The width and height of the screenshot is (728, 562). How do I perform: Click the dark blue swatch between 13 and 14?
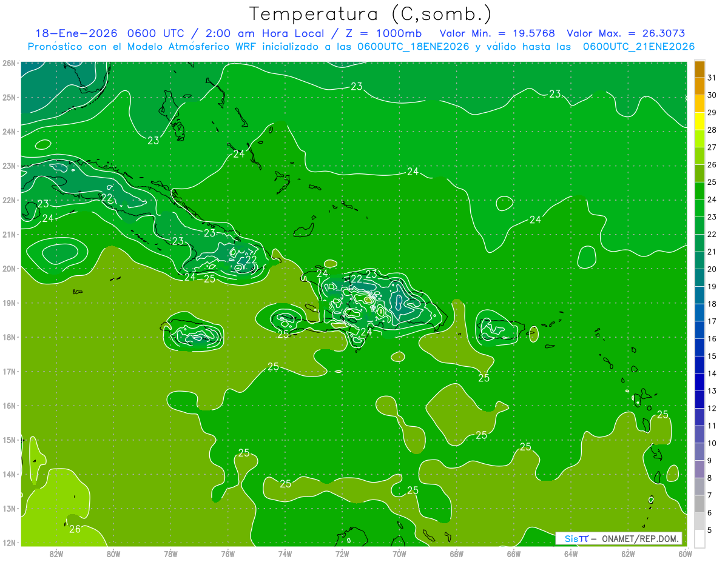click(699, 382)
